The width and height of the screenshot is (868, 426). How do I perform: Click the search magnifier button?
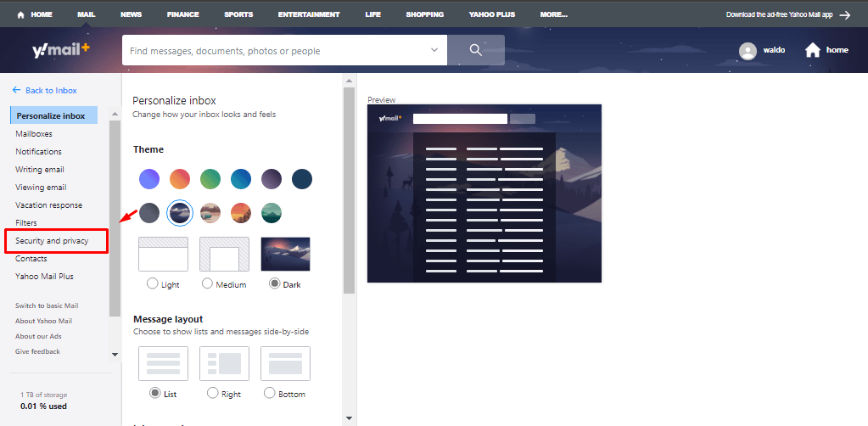point(476,50)
